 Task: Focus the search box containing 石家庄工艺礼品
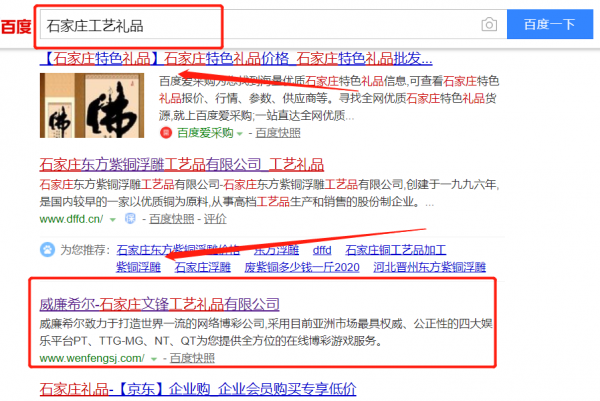(x=260, y=25)
